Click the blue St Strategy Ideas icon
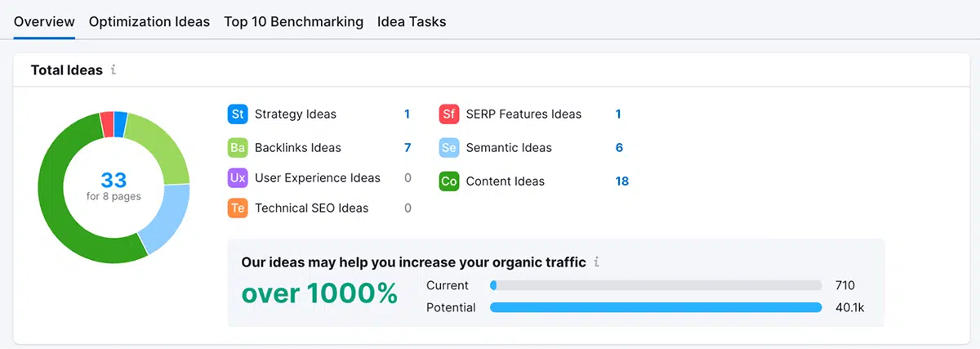 click(x=238, y=114)
